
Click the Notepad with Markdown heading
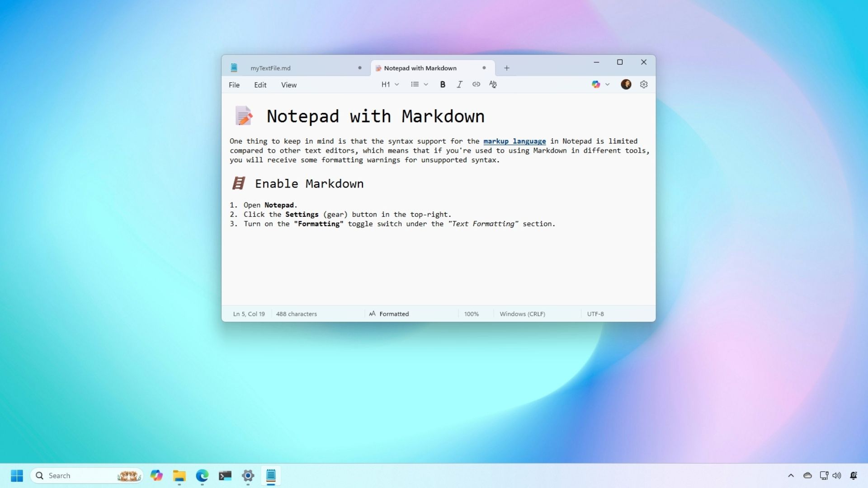[x=375, y=117]
